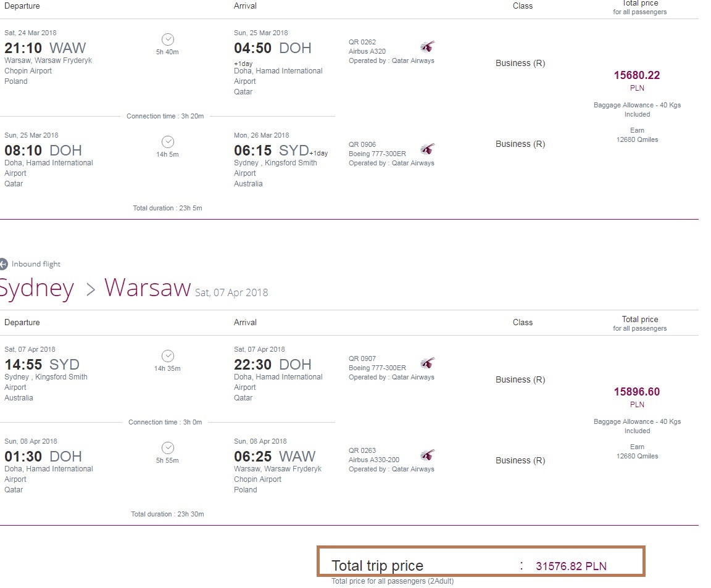Click the outbound Earn 12680 Qmiles text
This screenshot has height=588, width=711.
tap(637, 135)
